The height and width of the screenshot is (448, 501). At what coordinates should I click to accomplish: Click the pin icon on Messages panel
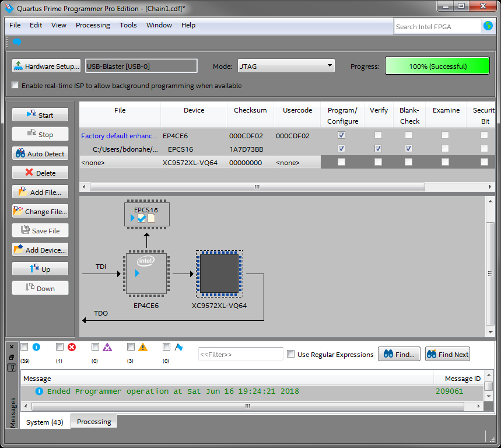12,368
